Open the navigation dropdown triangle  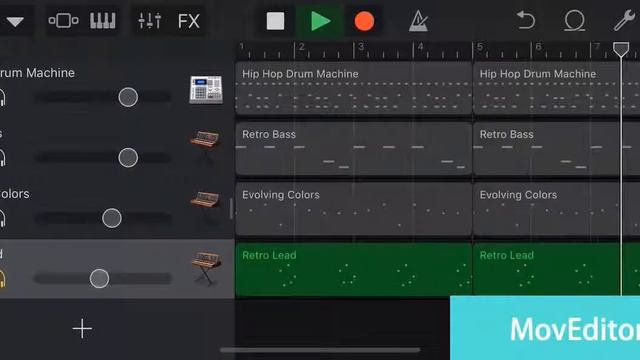click(15, 21)
